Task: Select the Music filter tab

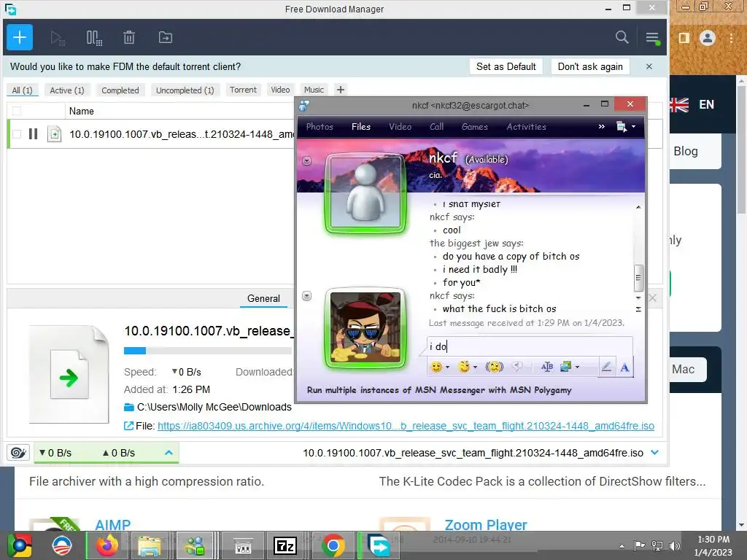Action: click(x=314, y=90)
